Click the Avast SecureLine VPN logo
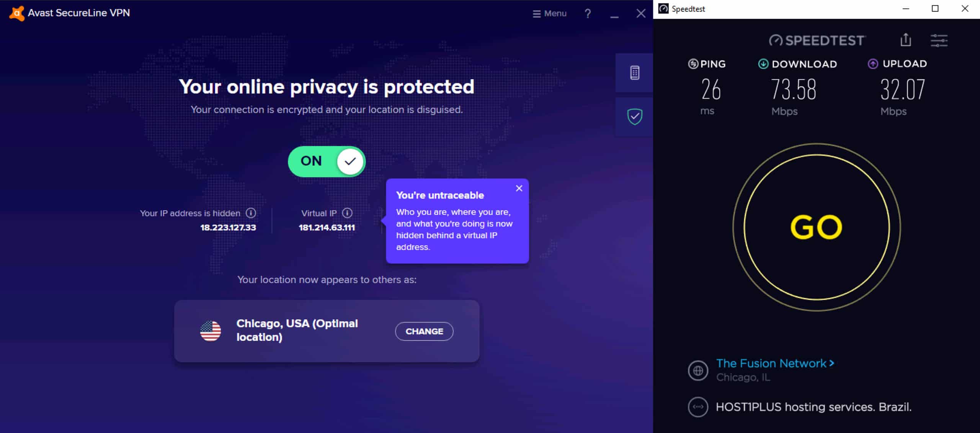This screenshot has height=433, width=980. 16,13
